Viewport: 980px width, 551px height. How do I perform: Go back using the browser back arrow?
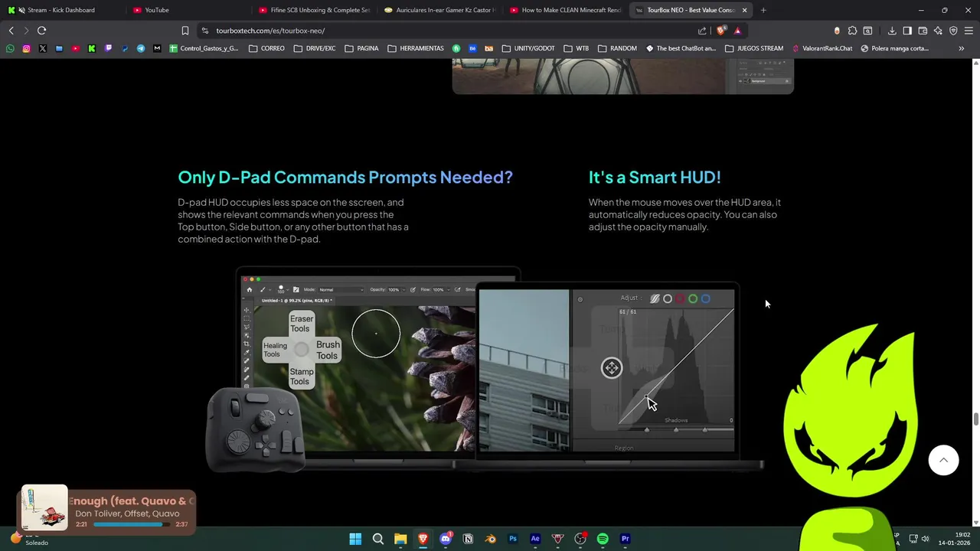(11, 31)
